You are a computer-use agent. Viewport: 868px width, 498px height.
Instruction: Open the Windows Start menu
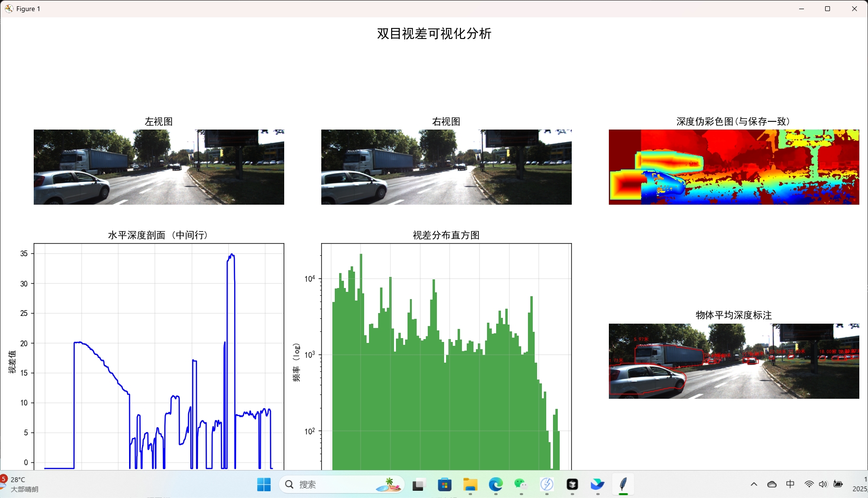263,485
